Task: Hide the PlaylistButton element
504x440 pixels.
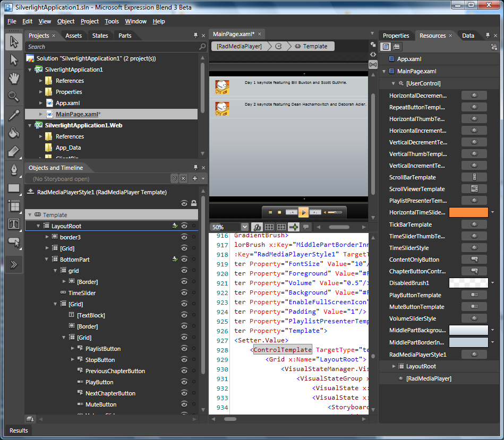Action: 184,349
